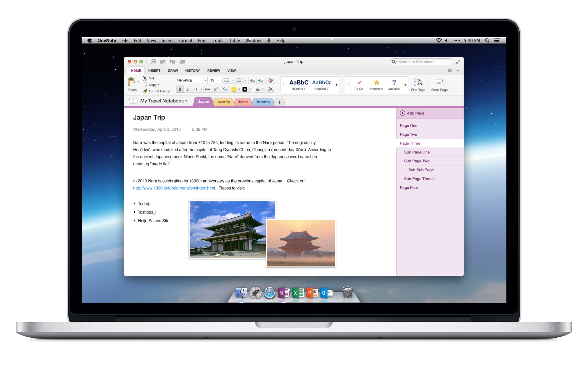Click the Back arrow in the title bar
588x365 pixels.
pos(153,62)
